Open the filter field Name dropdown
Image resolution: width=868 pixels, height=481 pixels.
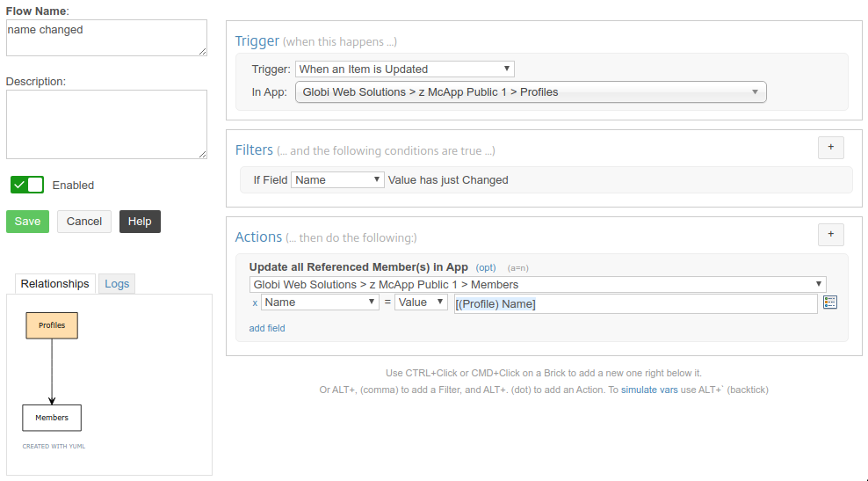click(x=337, y=179)
